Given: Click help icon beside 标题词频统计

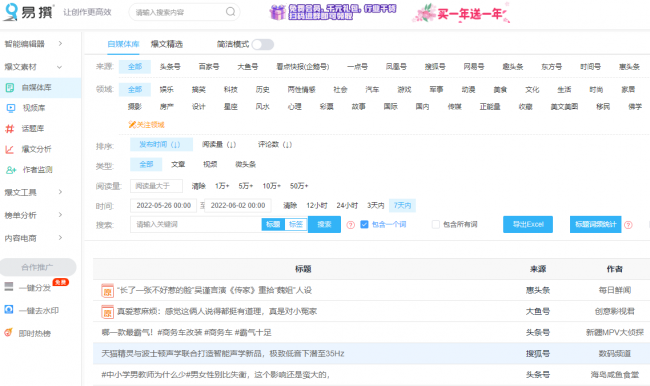Looking at the screenshot, I should [628, 225].
